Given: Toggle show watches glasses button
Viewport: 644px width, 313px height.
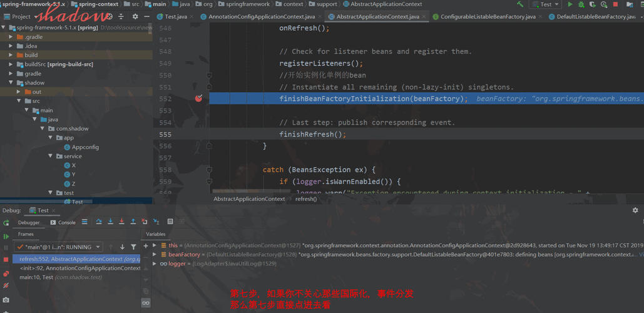Looking at the screenshot, I should click(x=145, y=303).
